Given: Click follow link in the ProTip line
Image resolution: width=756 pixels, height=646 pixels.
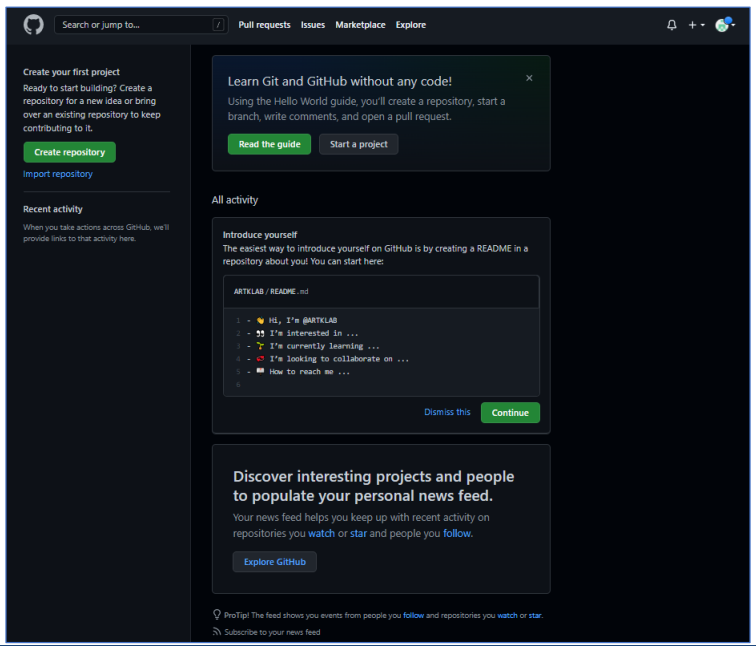Looking at the screenshot, I should point(414,615).
